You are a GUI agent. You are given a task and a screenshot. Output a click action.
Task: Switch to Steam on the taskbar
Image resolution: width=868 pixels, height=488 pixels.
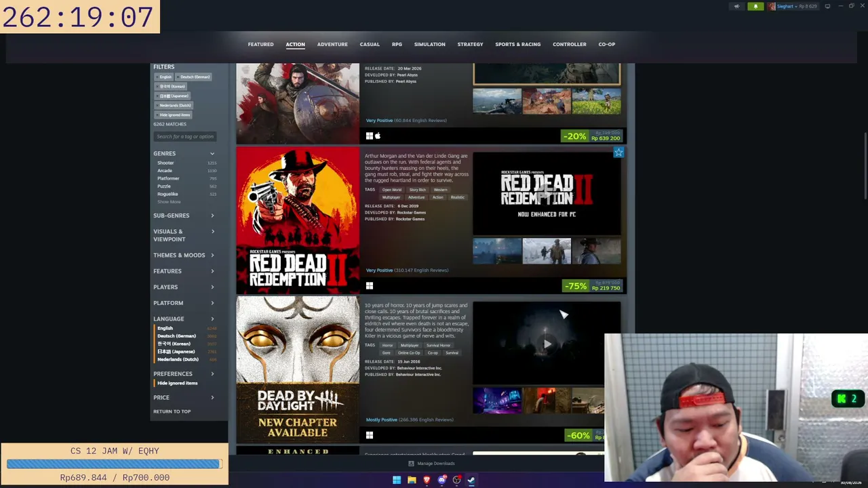(x=471, y=481)
